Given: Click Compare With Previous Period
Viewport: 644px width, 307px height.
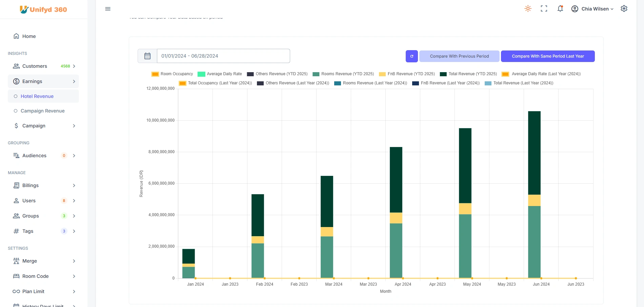Looking at the screenshot, I should pyautogui.click(x=459, y=56).
